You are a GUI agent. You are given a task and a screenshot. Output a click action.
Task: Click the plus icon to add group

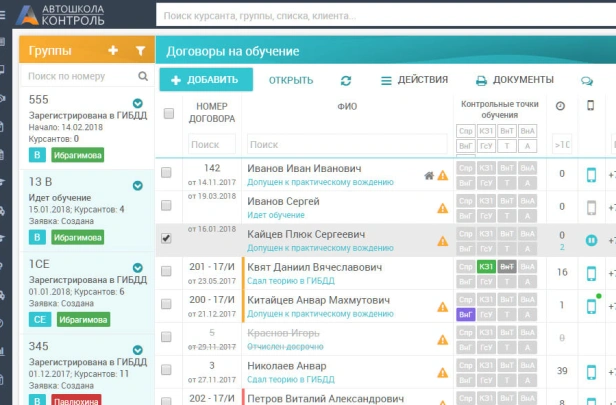[113, 50]
